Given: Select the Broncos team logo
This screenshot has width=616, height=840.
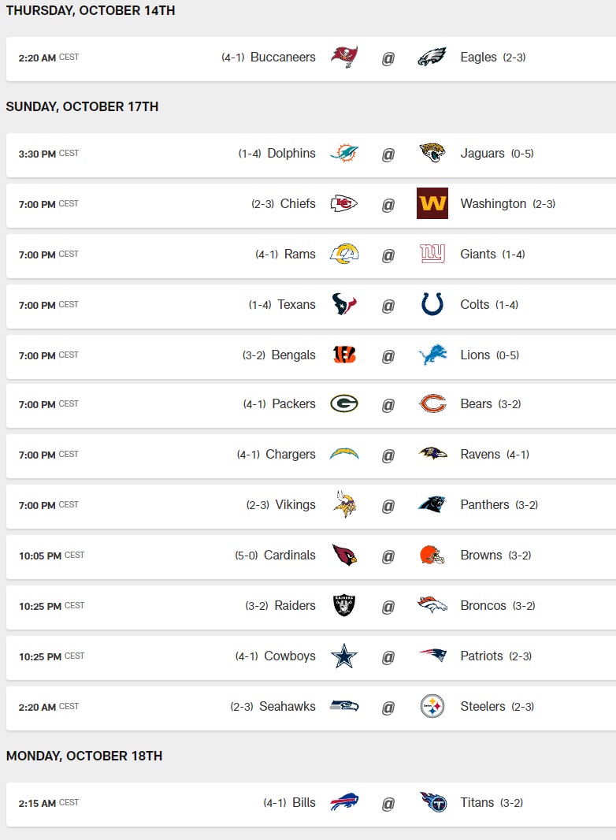Looking at the screenshot, I should (432, 606).
